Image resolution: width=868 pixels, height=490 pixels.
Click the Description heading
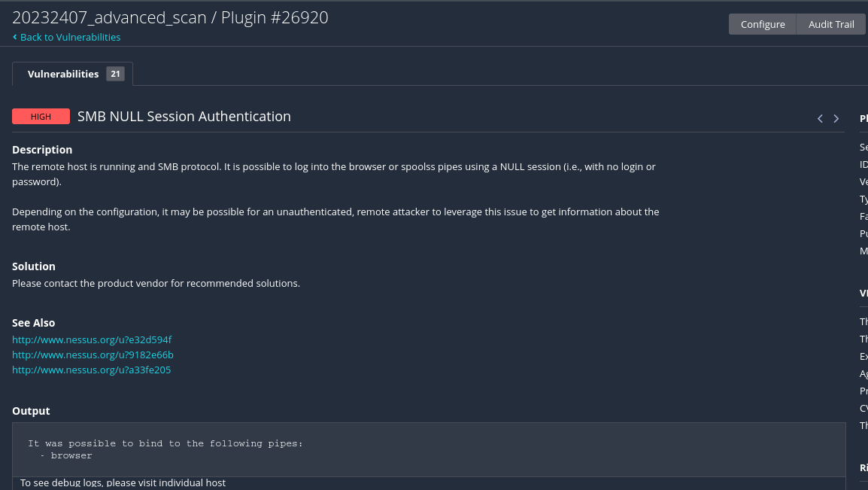pos(42,150)
